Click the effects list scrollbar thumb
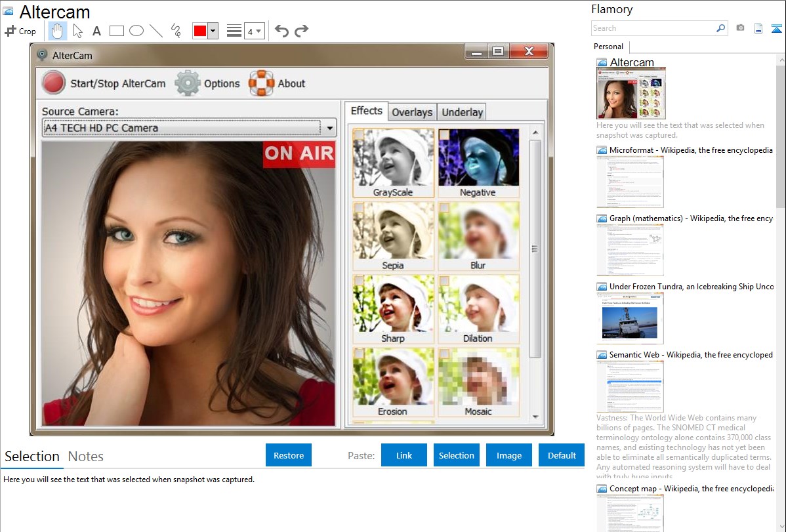Viewport: 786px width, 532px height. point(535,249)
